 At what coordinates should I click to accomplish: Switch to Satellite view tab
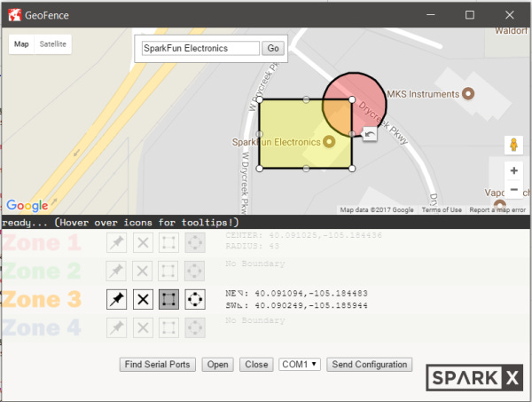(x=52, y=44)
